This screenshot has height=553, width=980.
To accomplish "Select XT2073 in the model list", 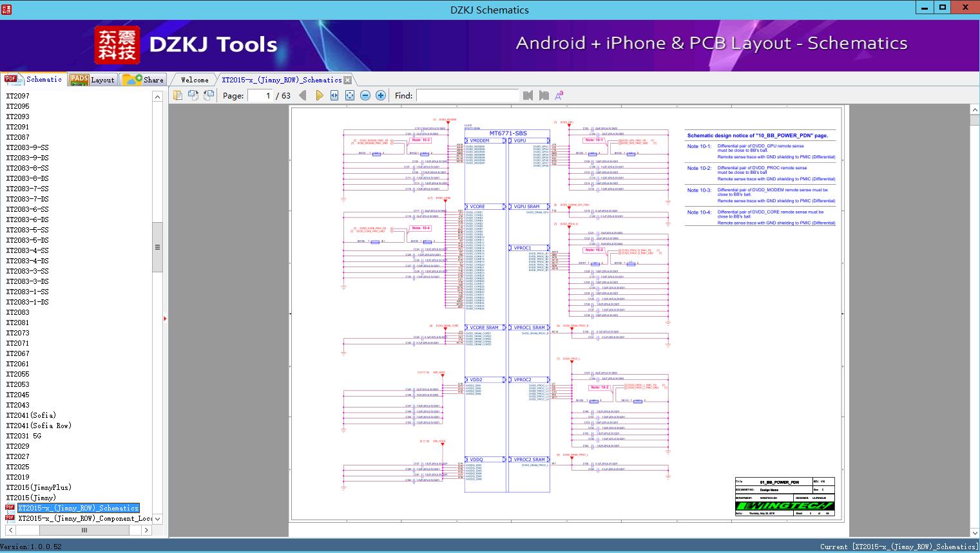I will click(18, 333).
